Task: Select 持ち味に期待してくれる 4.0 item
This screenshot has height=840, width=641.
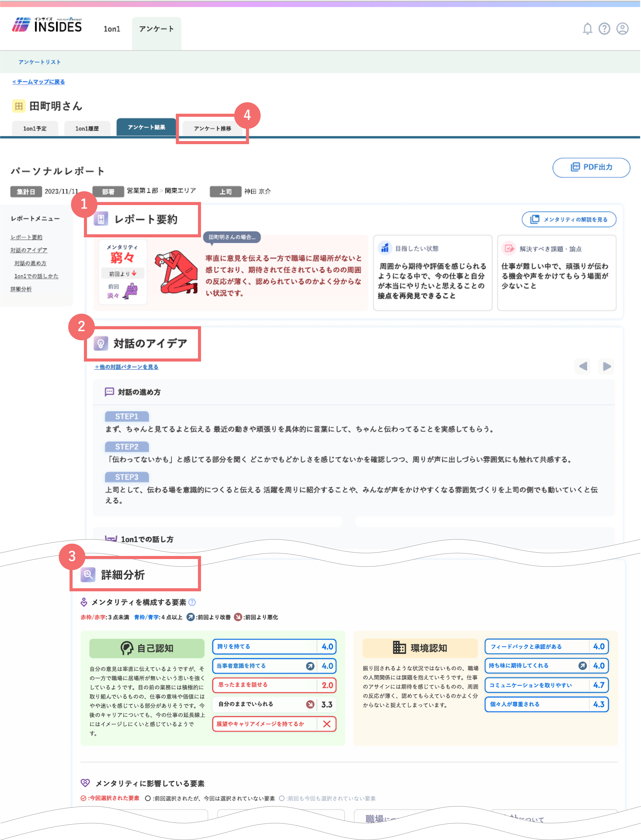Action: [547, 666]
